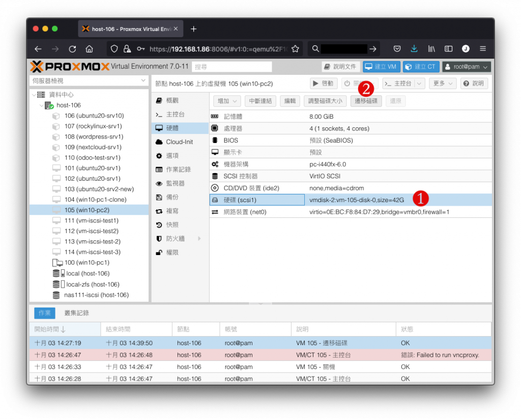The image size is (521, 420).
Task: Select 100 (win10-pc1) template
Action: (86, 262)
